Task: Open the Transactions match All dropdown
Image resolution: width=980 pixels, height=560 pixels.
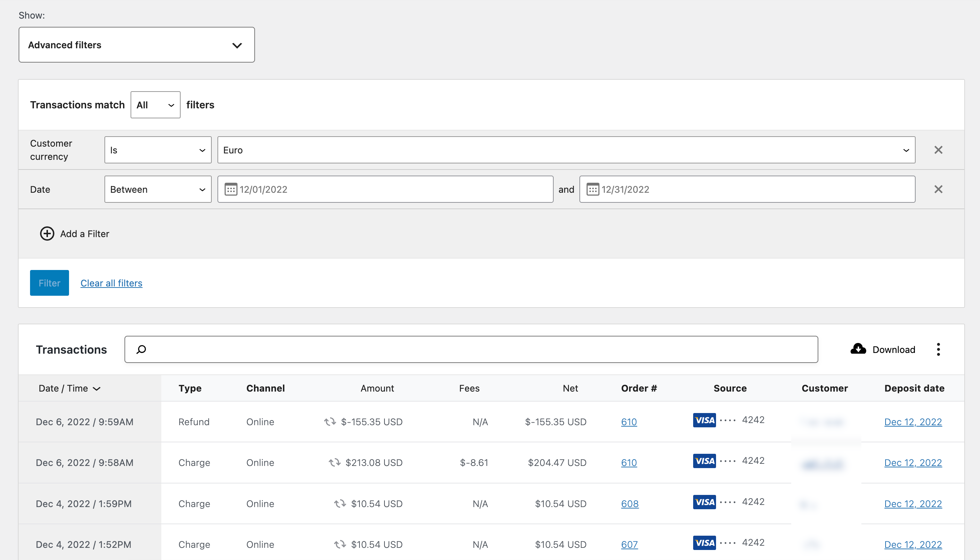Action: (x=155, y=104)
